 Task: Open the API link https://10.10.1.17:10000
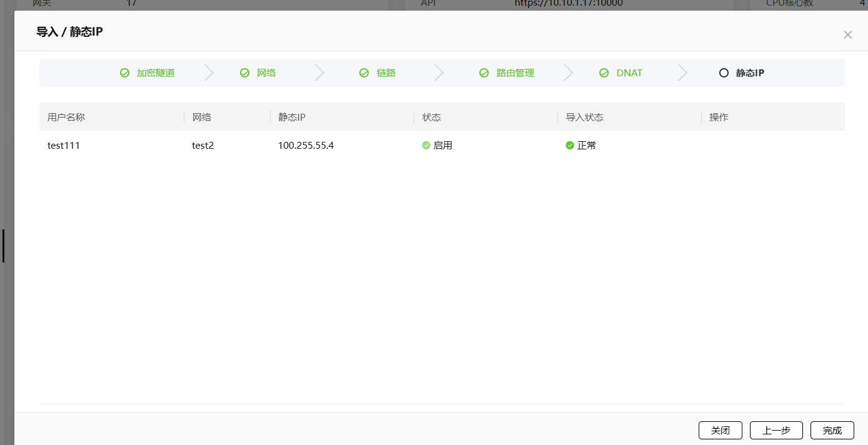[x=569, y=3]
